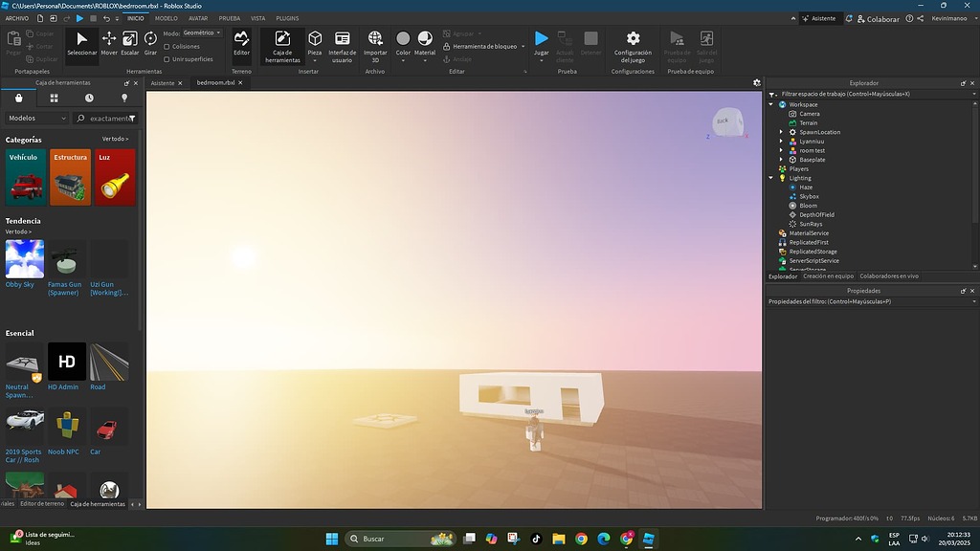
Task: Open the Modelos category dropdown
Action: 36,118
